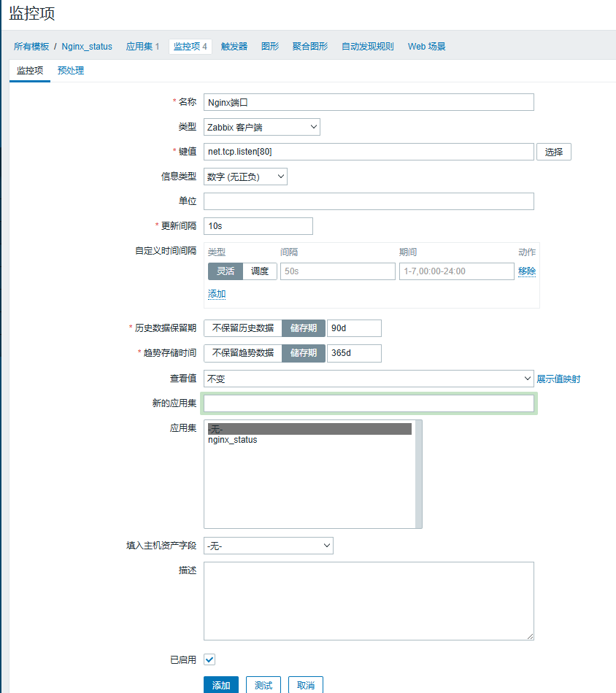
Task: Open the 查看值 dropdown showing 不变
Action: [369, 379]
